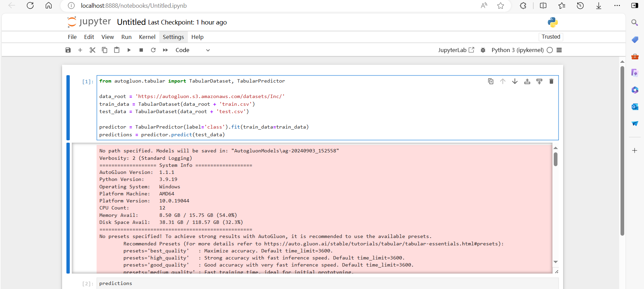644x289 pixels.
Task: Click the output area scrollbar down arrow
Action: coord(556,262)
